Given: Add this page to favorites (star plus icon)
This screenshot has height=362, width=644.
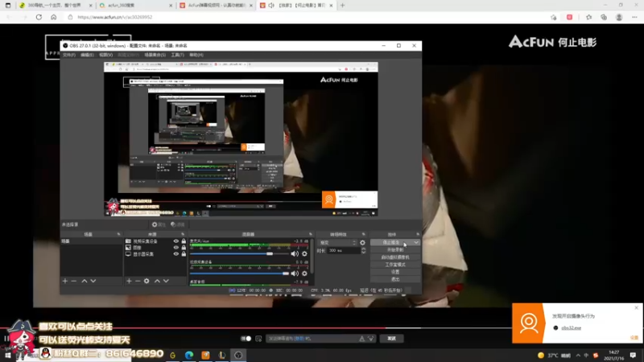Looking at the screenshot, I should pos(554,17).
